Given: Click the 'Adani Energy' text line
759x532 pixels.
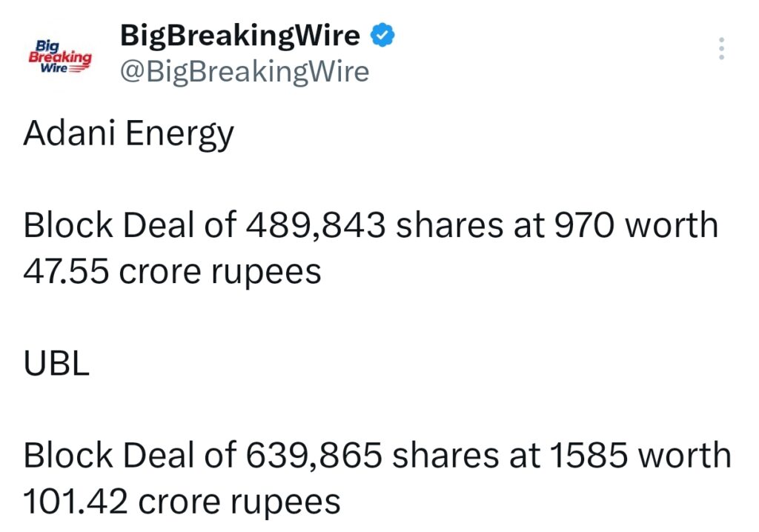Looking at the screenshot, I should (x=128, y=133).
